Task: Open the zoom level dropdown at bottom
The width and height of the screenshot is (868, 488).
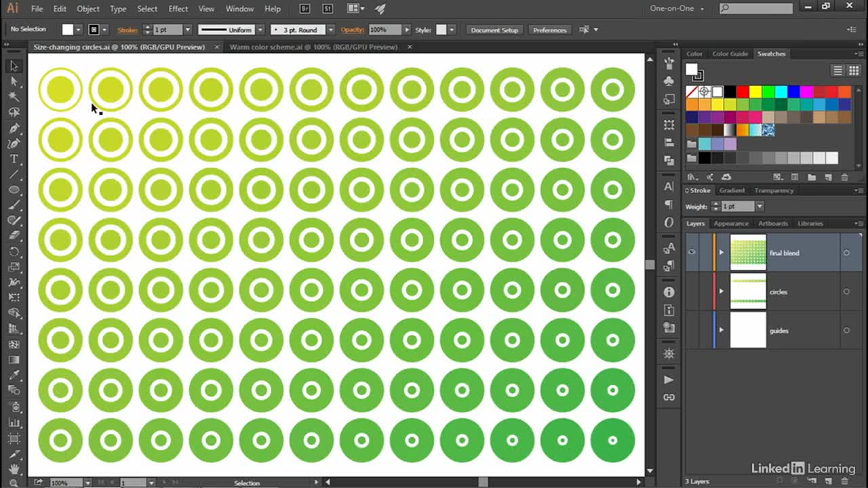Action: click(x=87, y=483)
